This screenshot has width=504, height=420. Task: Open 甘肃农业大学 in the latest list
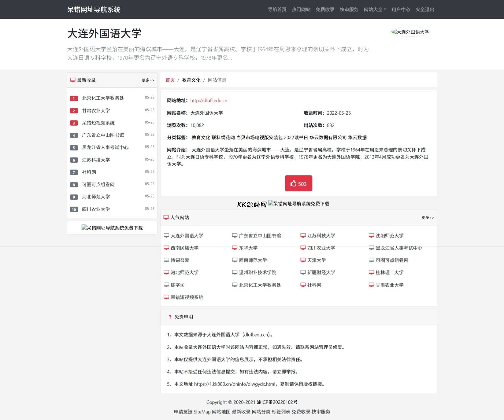(96, 111)
